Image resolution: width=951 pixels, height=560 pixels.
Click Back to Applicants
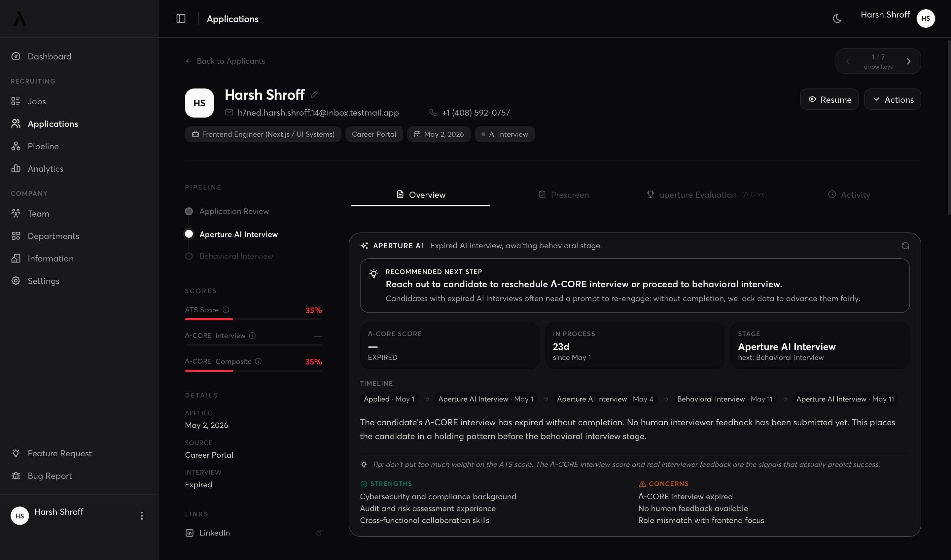click(225, 61)
